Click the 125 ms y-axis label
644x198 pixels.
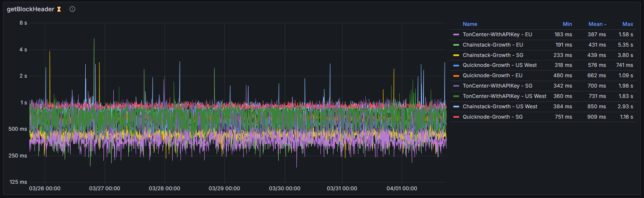click(x=18, y=182)
